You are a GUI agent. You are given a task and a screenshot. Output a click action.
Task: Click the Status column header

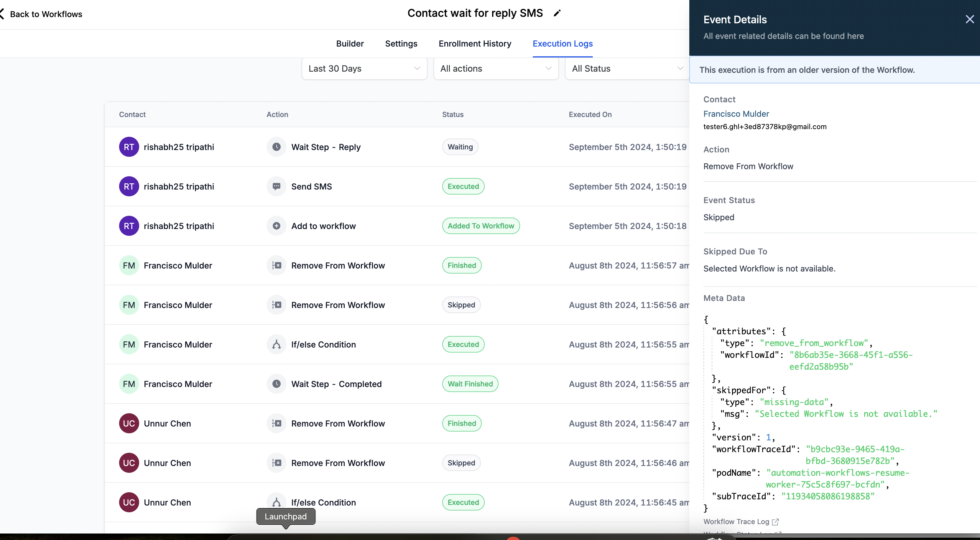452,114
